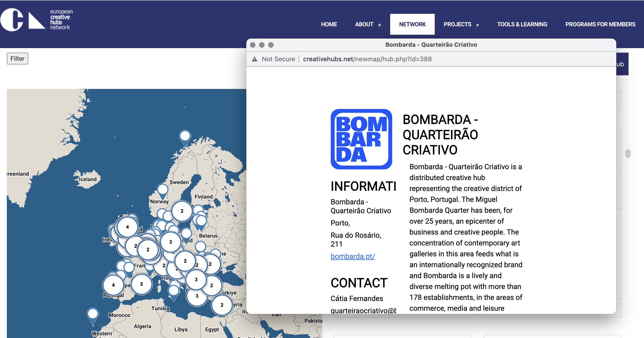Click the map pin above northern Norway
The width and height of the screenshot is (644, 338).
(185, 136)
